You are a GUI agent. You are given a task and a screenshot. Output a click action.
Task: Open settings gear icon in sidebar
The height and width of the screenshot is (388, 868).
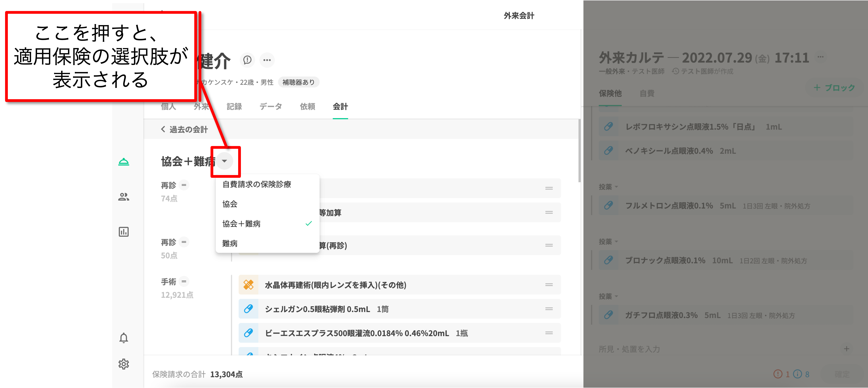click(x=124, y=364)
